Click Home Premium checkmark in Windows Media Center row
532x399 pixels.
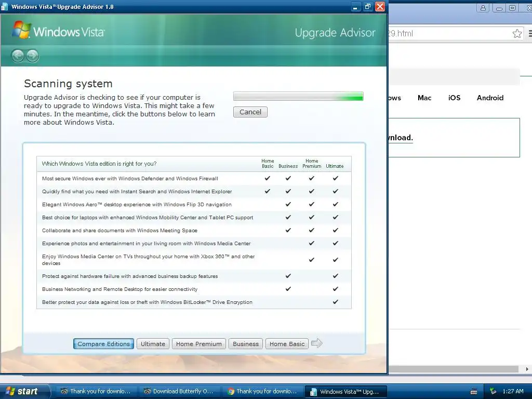click(312, 243)
